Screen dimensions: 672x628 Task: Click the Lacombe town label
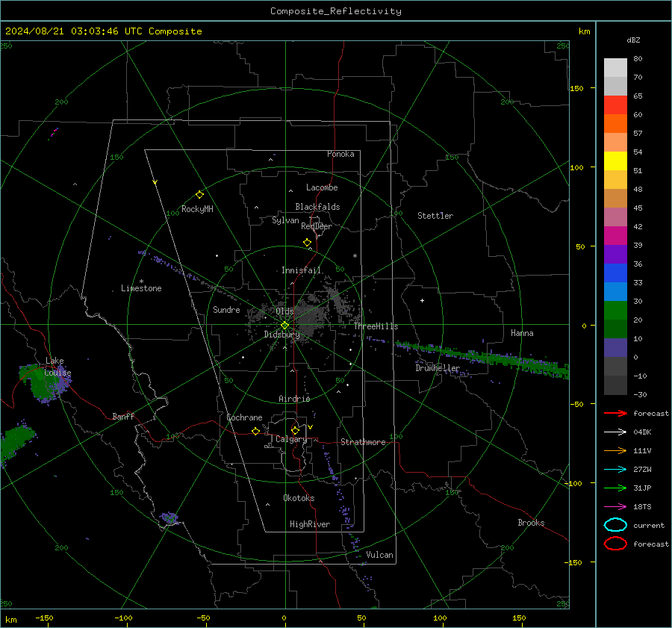(322, 187)
